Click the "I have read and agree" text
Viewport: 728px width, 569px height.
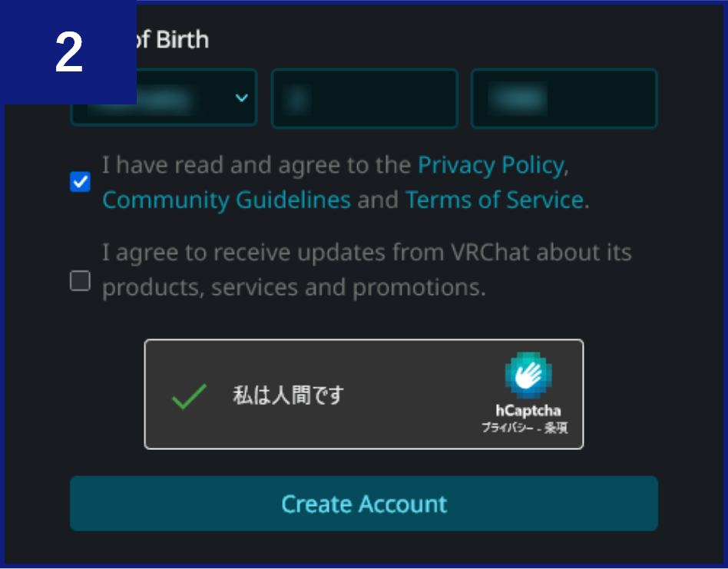click(x=257, y=165)
